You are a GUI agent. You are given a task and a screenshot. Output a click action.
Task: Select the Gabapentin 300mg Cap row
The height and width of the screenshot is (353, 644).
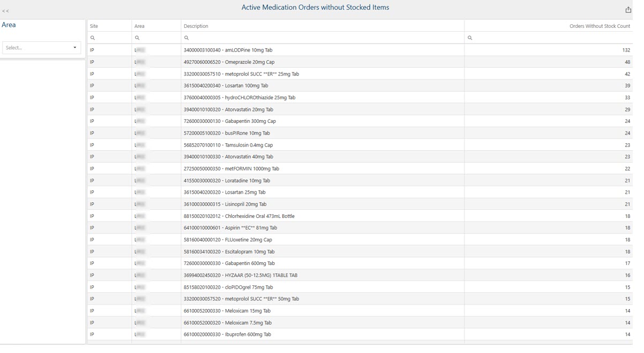pyautogui.click(x=229, y=121)
